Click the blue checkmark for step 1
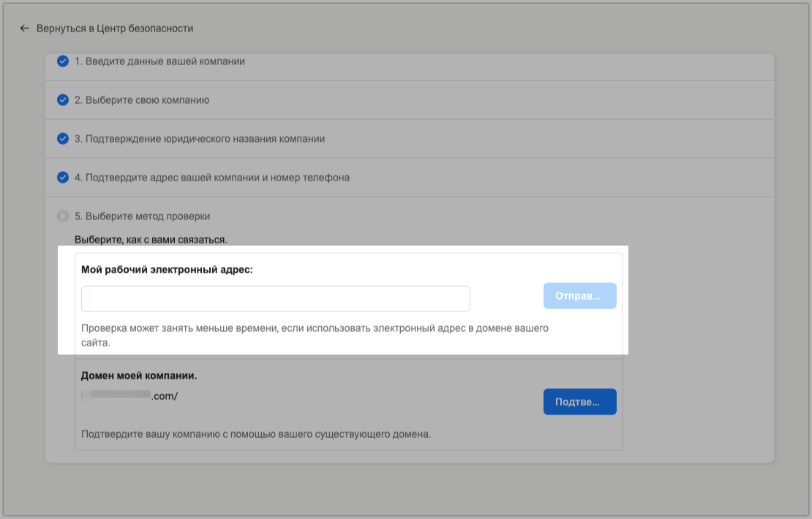 click(x=63, y=61)
